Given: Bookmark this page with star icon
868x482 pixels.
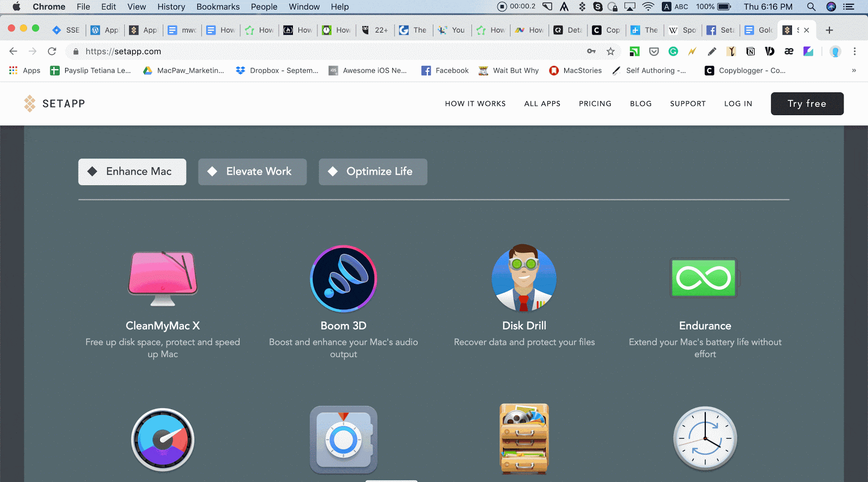Looking at the screenshot, I should pos(610,51).
